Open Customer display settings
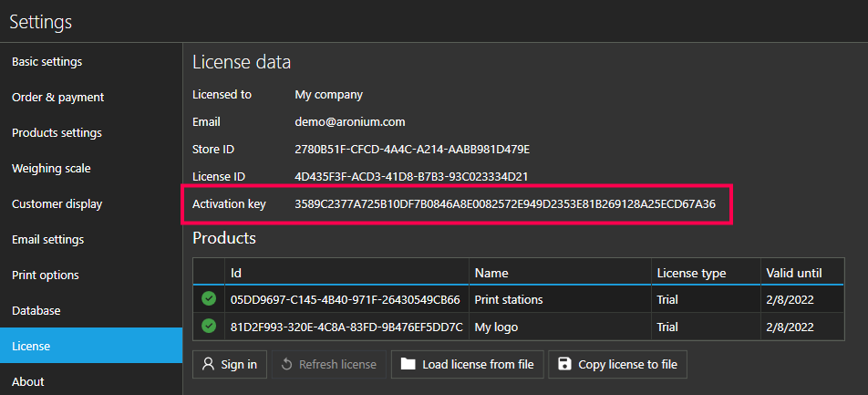This screenshot has height=395, width=868. click(57, 204)
